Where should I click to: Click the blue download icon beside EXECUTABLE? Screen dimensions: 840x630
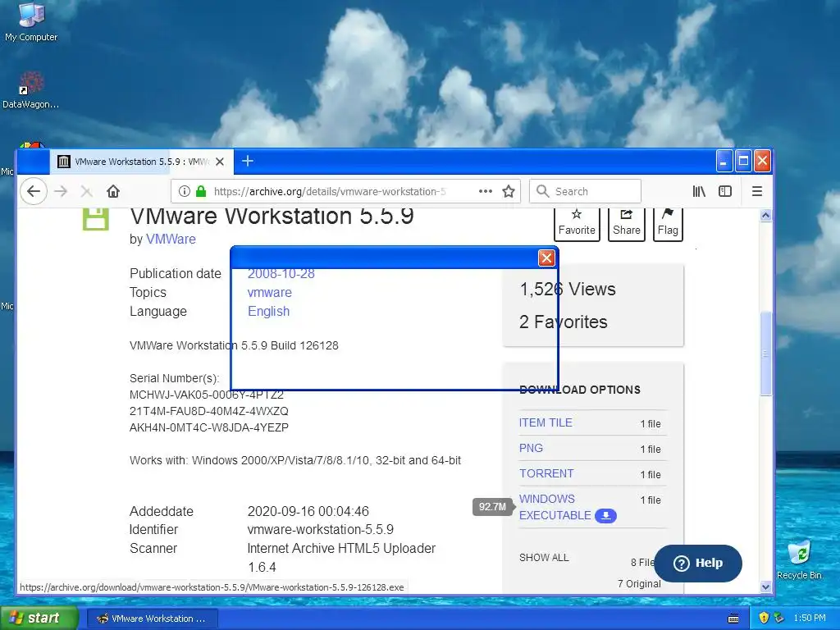606,515
